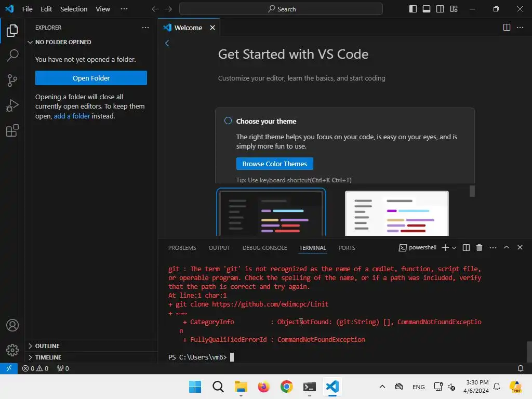
Task: Open the launch profile dropdown arrow
Action: pos(454,248)
